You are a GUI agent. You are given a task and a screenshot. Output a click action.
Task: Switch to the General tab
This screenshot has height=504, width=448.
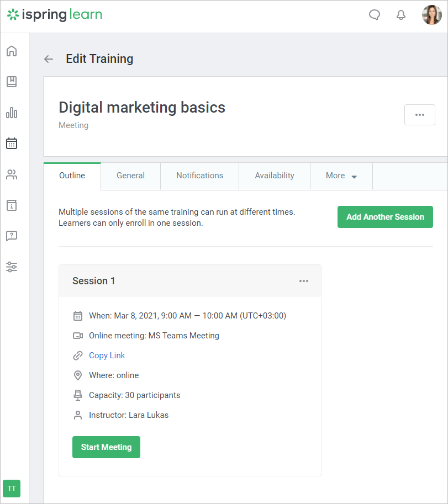pos(130,176)
